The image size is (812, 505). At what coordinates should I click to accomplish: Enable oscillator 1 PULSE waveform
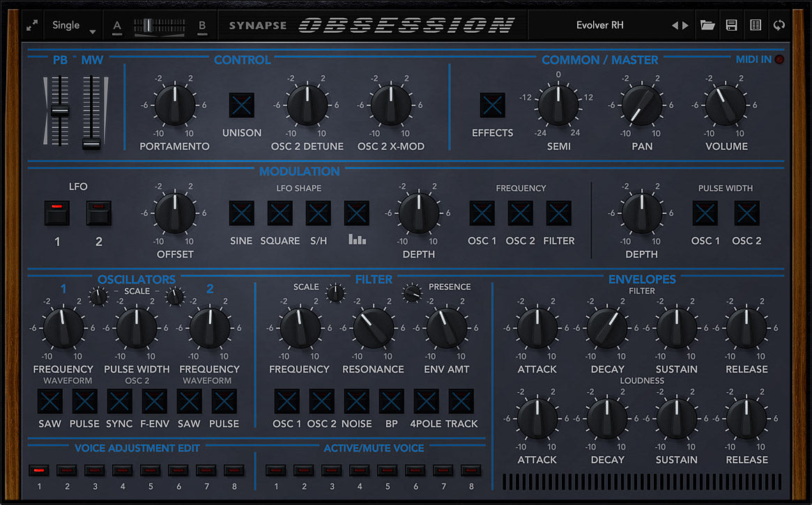84,401
